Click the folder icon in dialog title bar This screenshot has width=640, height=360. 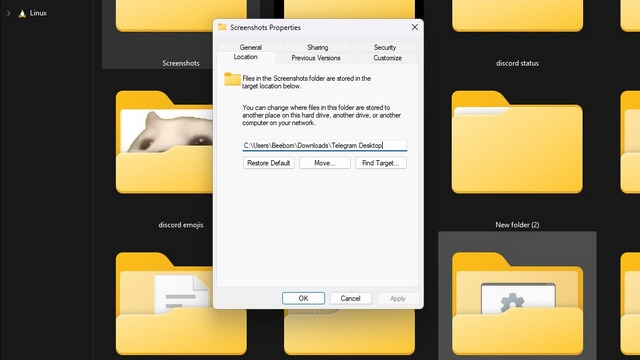click(x=222, y=27)
